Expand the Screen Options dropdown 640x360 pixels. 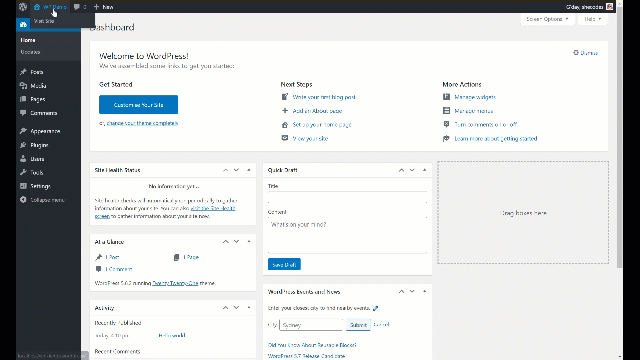click(547, 19)
